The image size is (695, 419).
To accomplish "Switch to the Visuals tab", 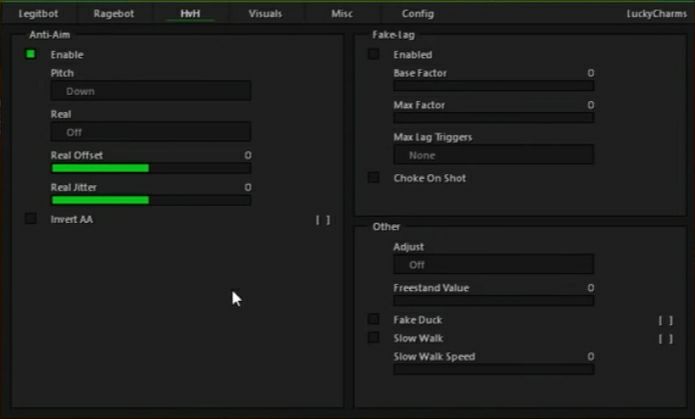I will click(x=265, y=14).
